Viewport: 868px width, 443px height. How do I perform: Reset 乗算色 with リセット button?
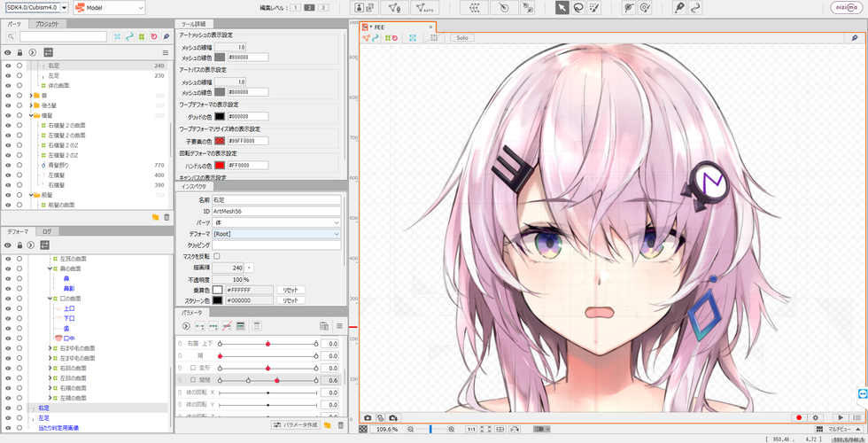point(291,291)
